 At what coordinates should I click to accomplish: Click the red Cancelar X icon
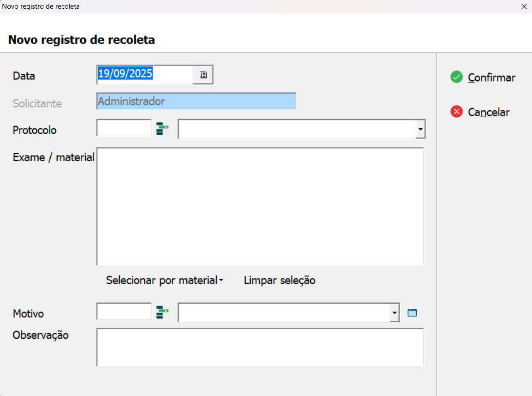click(456, 112)
